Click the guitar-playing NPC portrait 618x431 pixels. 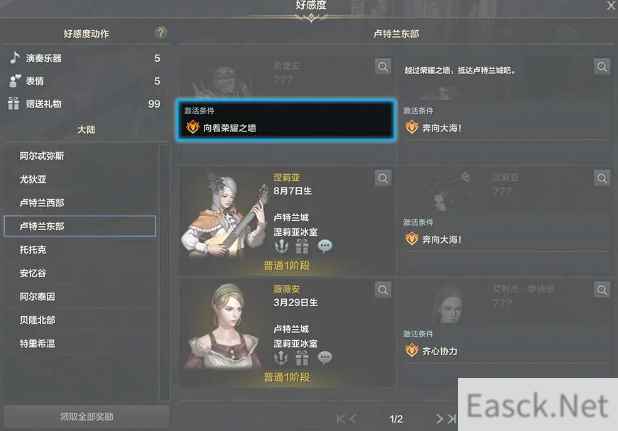224,215
